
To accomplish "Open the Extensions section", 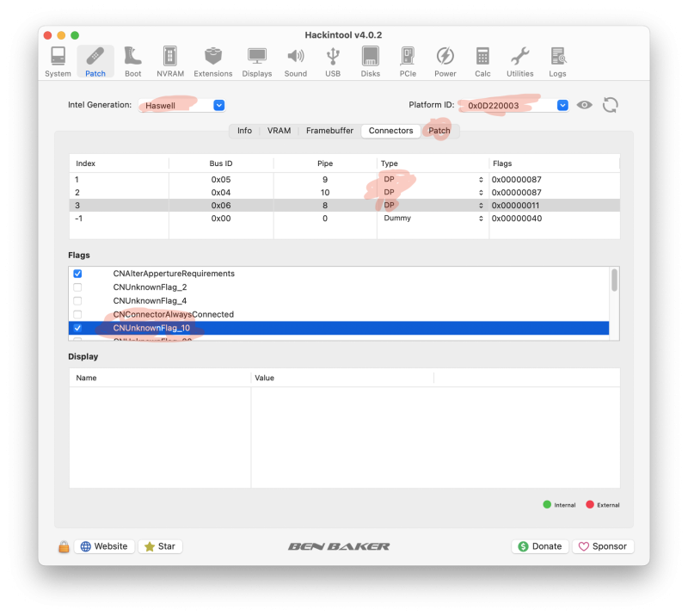I will click(213, 62).
